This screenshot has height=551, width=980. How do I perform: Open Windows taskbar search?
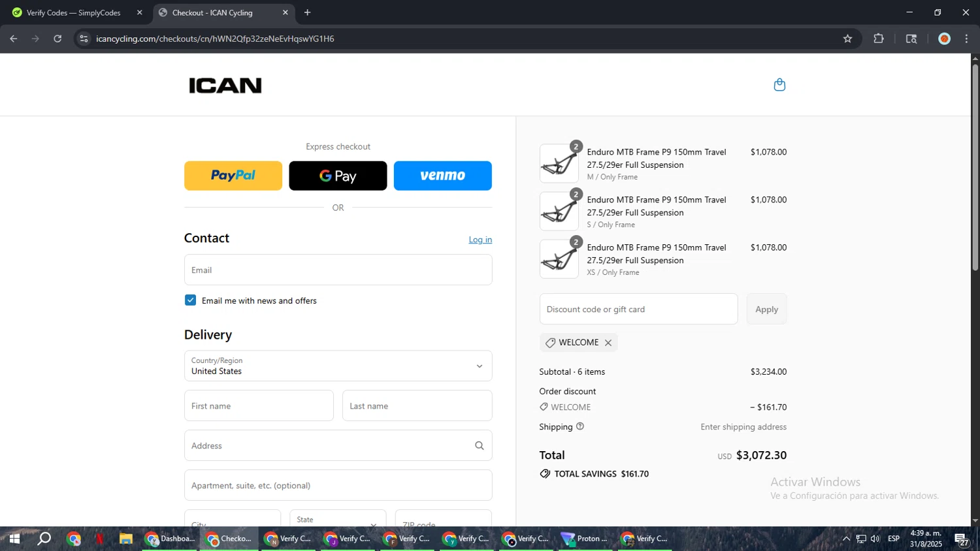point(44,539)
